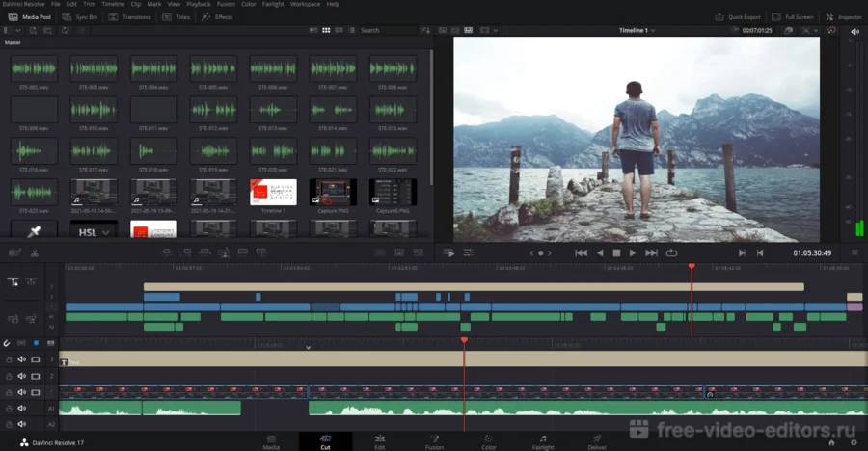
Task: Disable video track 2 visibility
Action: (x=36, y=376)
